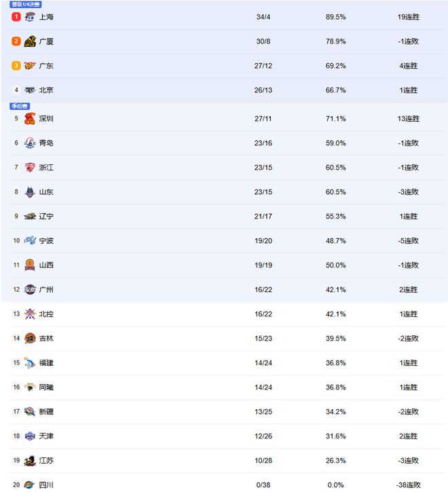448x492 pixels.
Task: Click the 广东 team logo icon
Action: click(29, 66)
